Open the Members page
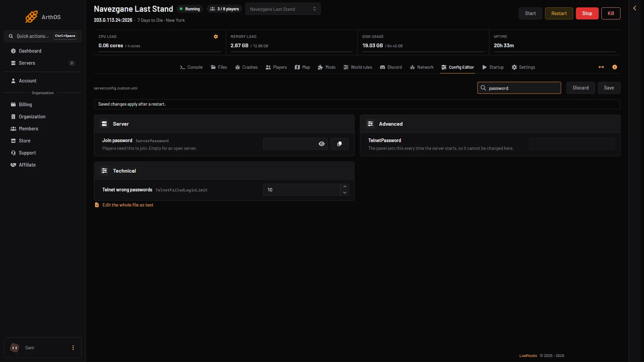The image size is (644, 362). [x=43, y=129]
